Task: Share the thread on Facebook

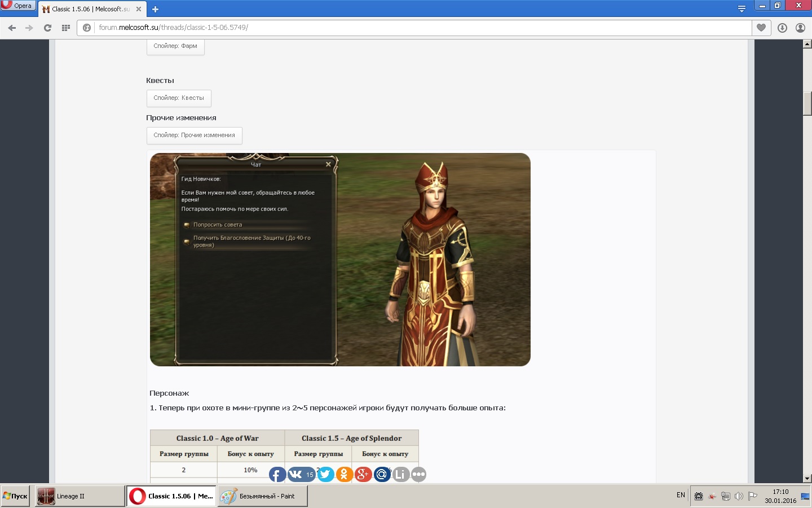Action: pyautogui.click(x=277, y=474)
